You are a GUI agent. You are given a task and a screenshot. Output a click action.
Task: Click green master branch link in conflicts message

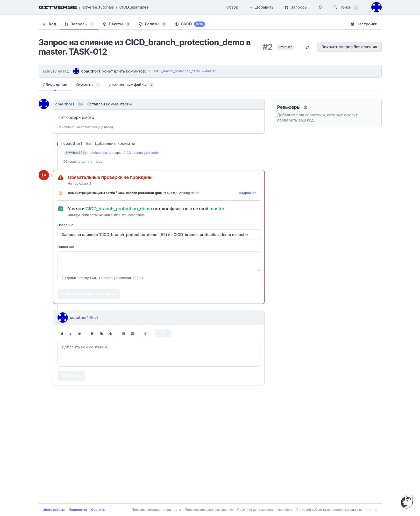tap(217, 209)
